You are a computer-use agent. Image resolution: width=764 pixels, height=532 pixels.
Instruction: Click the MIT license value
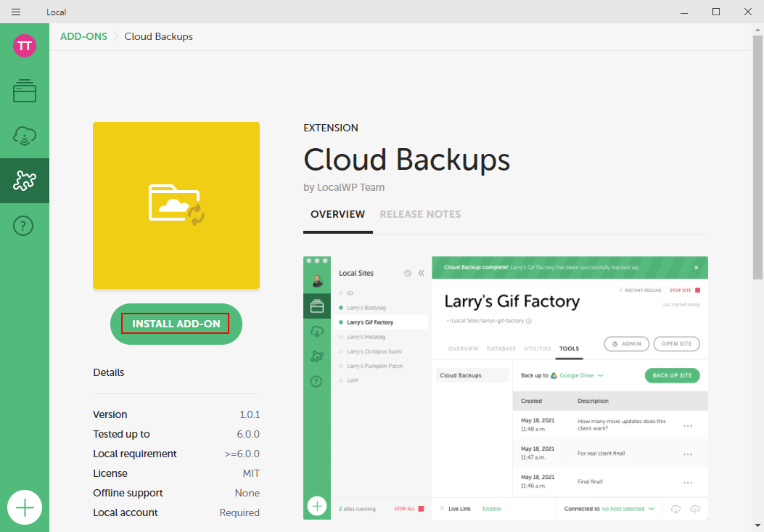[251, 473]
